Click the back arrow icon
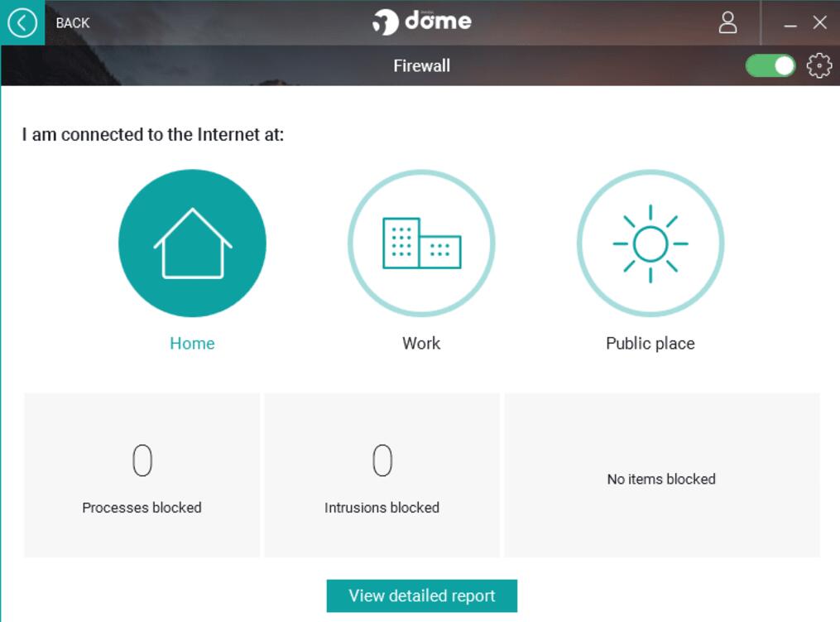This screenshot has width=840, height=622. tap(22, 22)
